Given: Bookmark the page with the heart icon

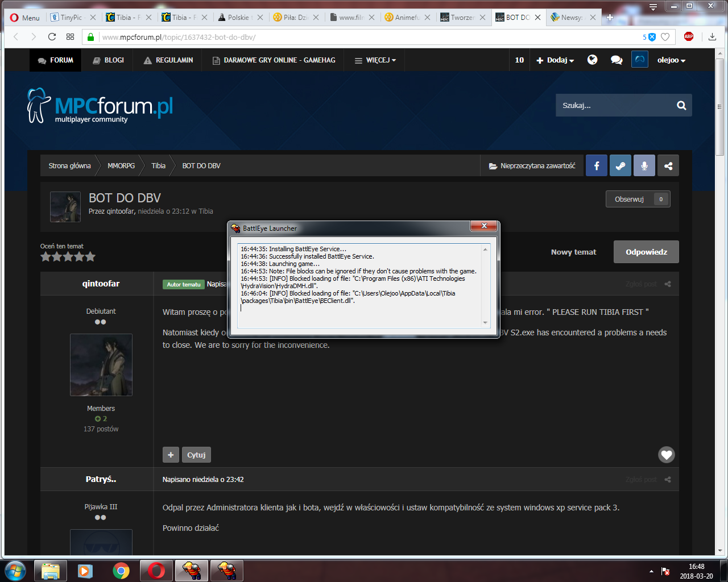Looking at the screenshot, I should pyautogui.click(x=665, y=37).
